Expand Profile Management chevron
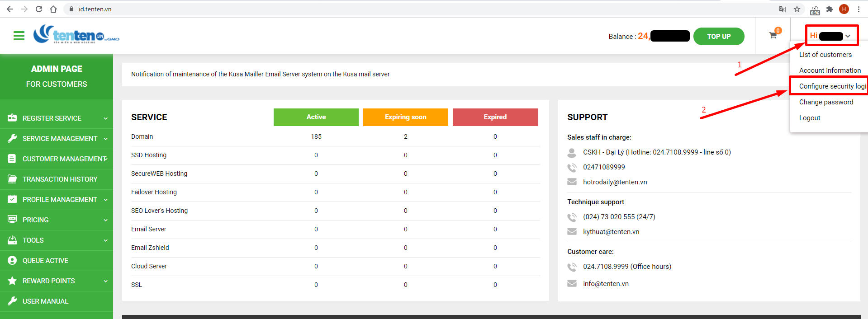 tap(105, 200)
